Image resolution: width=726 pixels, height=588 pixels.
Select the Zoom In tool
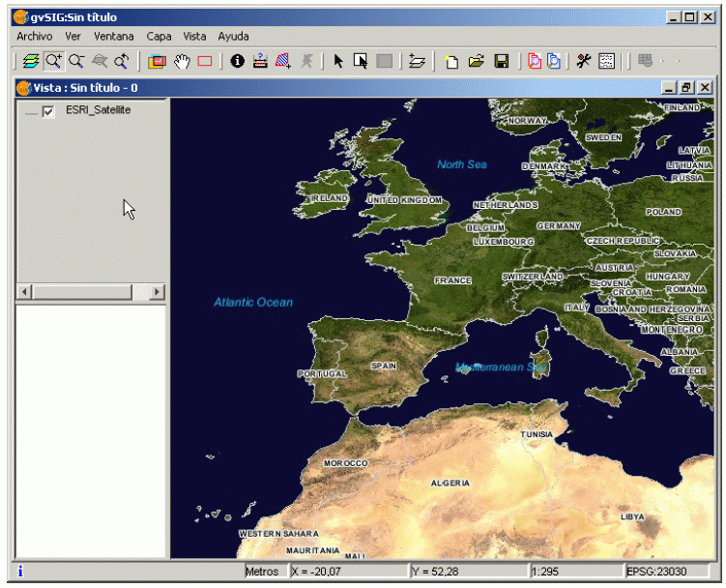tap(54, 61)
